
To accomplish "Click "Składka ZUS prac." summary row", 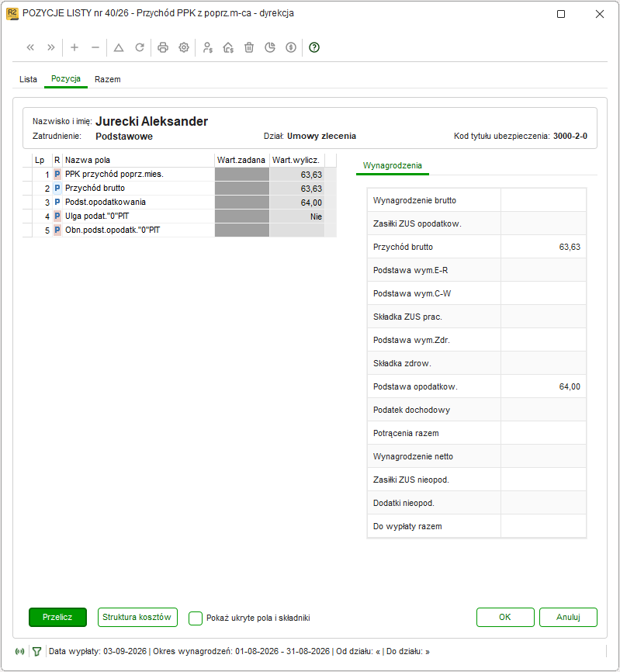I will tap(476, 317).
